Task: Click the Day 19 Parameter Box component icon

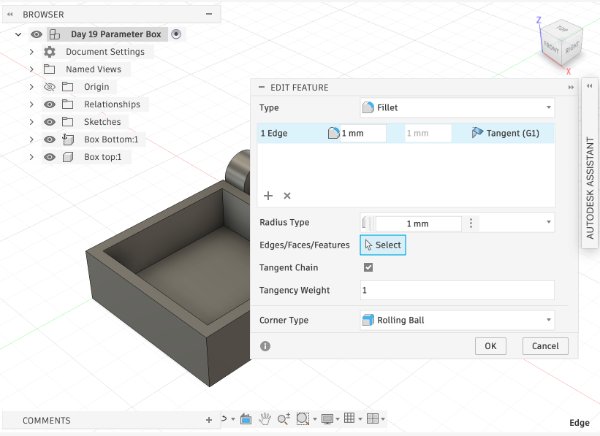Action: tap(55, 34)
